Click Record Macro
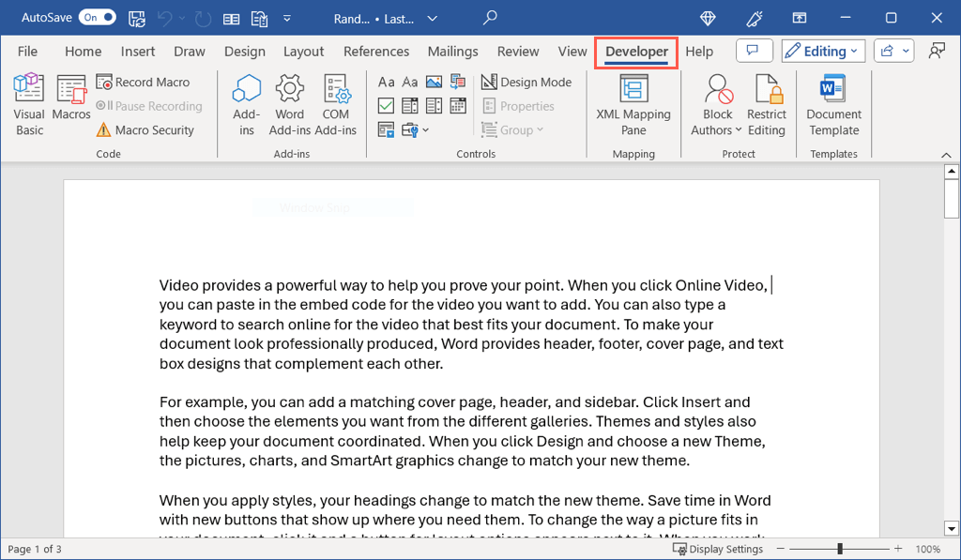Screen dimensions: 961x560 143,83
